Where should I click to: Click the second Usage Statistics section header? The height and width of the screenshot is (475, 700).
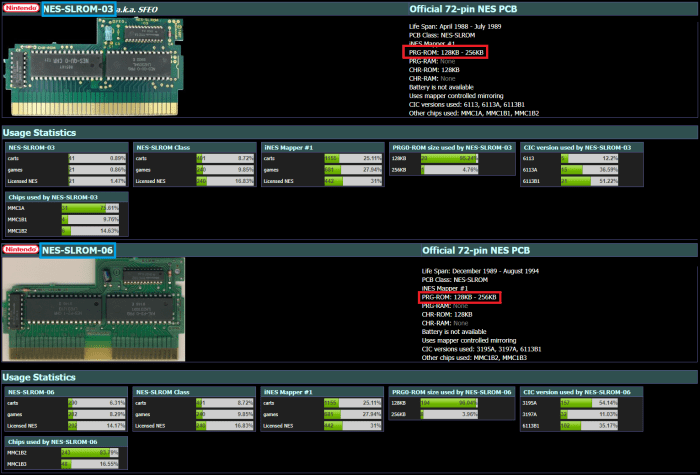tap(40, 377)
